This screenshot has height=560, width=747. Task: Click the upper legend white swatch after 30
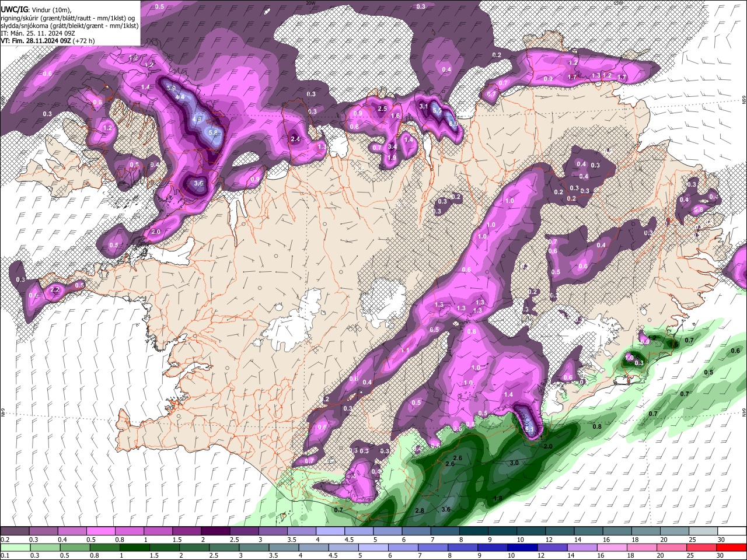click(x=732, y=531)
